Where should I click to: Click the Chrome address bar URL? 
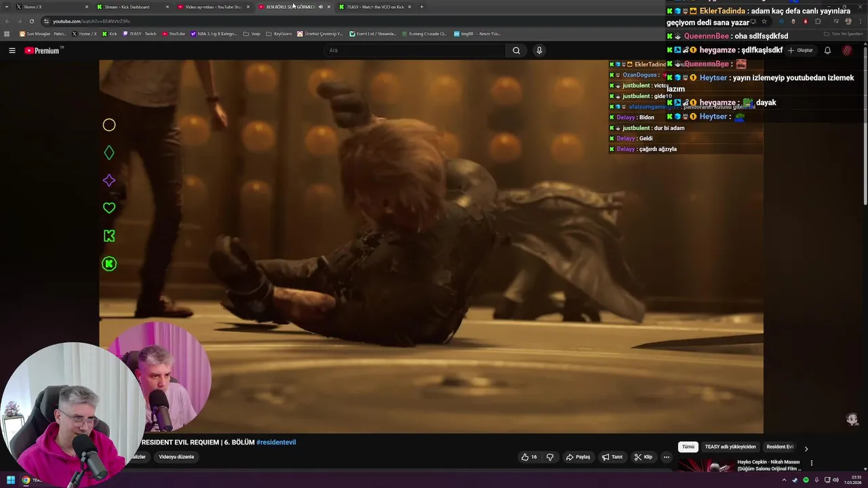pyautogui.click(x=91, y=21)
